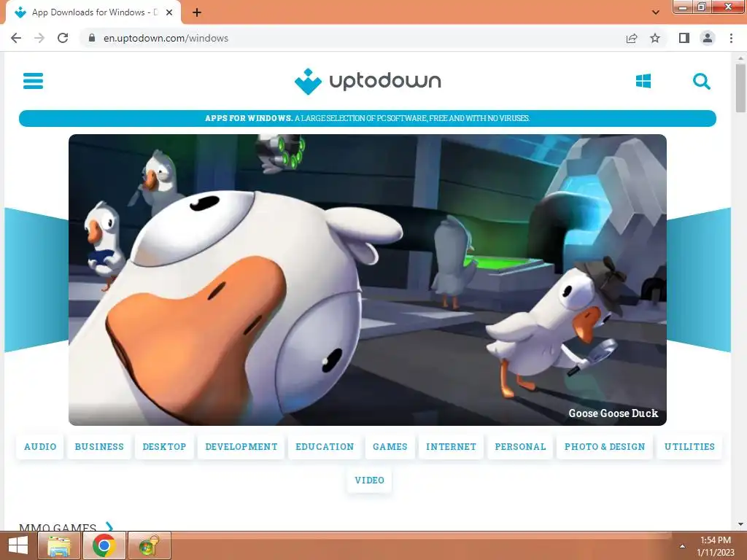Screen dimensions: 747x560
Task: Reload the page
Action: pos(63,38)
